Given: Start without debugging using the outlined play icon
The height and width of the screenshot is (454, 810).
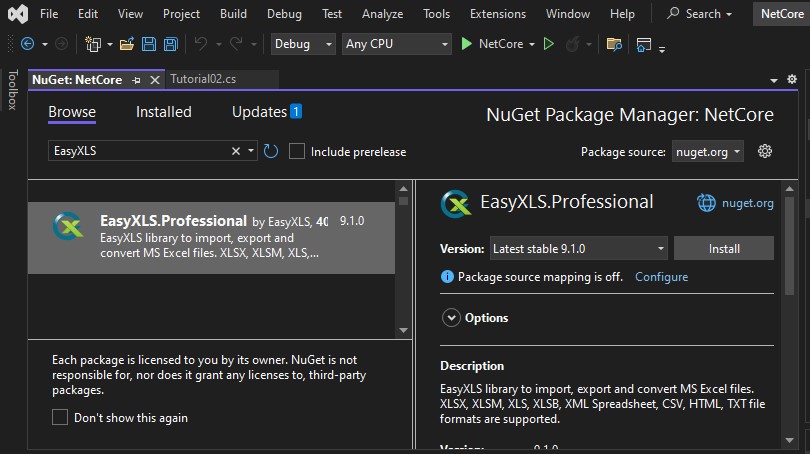Looking at the screenshot, I should pos(549,44).
